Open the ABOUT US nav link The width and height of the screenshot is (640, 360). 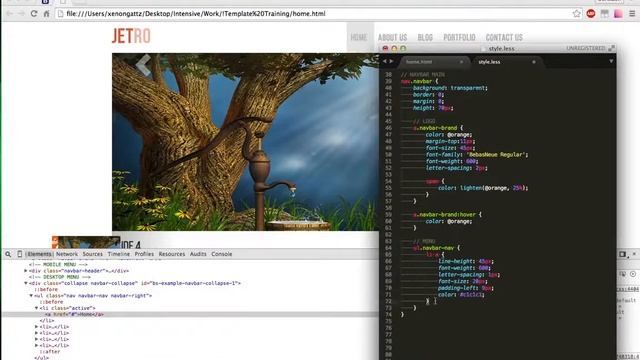392,38
